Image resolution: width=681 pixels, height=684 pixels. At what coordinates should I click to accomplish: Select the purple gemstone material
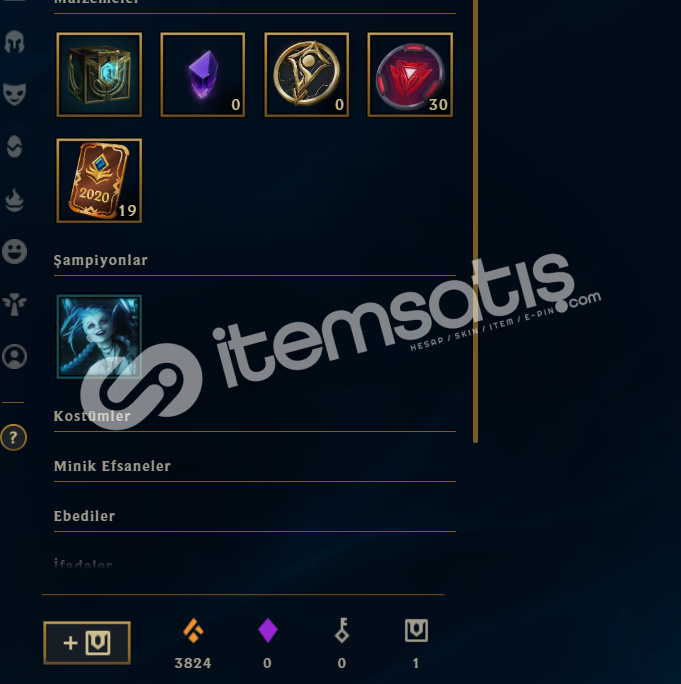coord(202,75)
